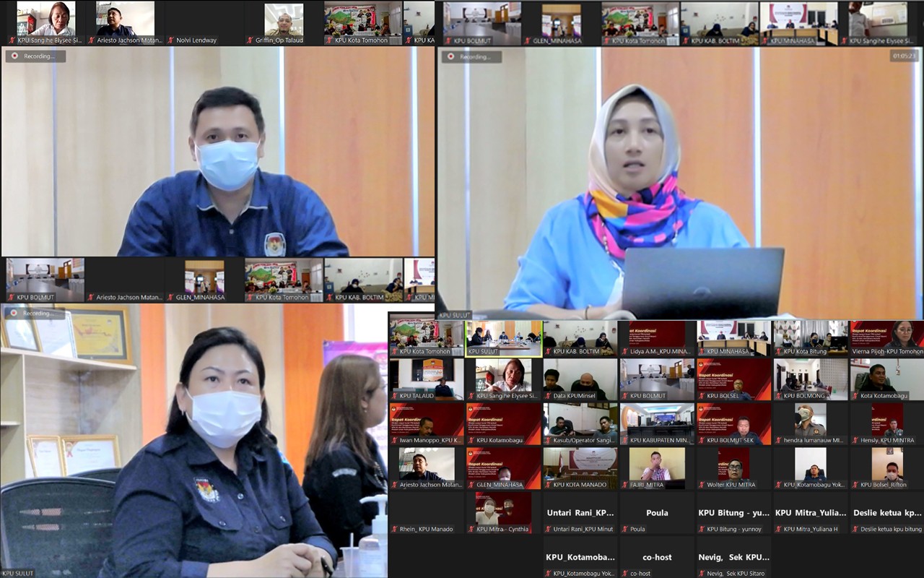This screenshot has height=578, width=924.
Task: Select the KPU TALAUD video thumbnail
Action: (x=426, y=378)
